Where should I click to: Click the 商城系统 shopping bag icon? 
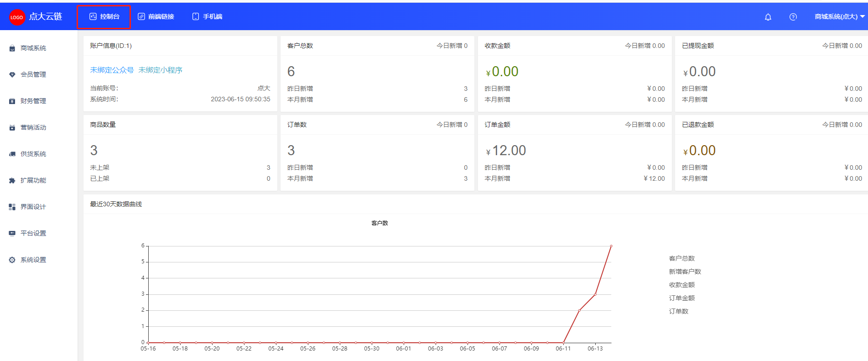12,48
